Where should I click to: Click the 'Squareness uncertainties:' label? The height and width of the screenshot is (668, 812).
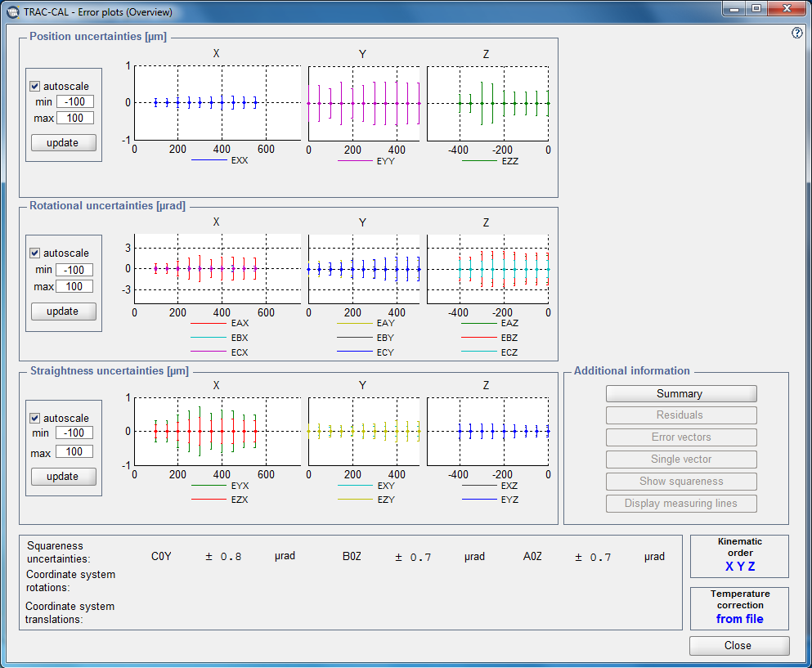click(x=59, y=553)
